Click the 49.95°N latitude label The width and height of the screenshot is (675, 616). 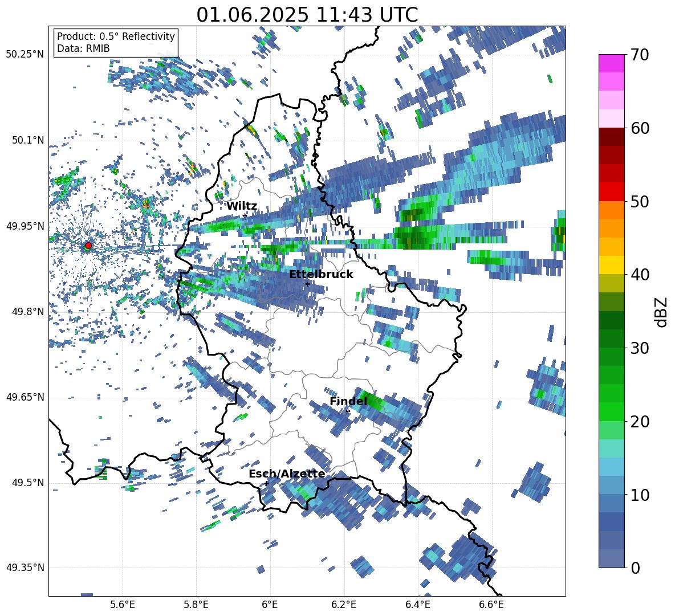tap(25, 226)
